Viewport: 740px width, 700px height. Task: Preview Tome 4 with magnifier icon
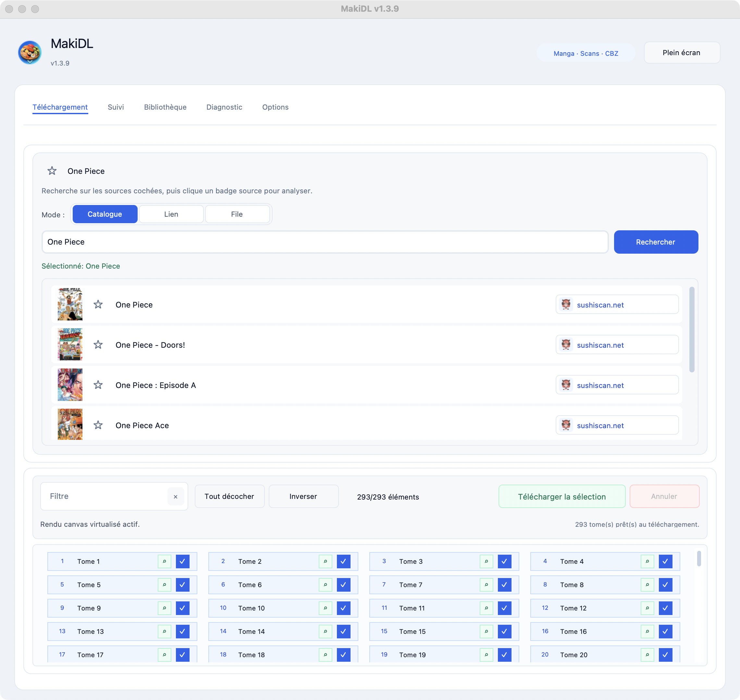point(647,561)
